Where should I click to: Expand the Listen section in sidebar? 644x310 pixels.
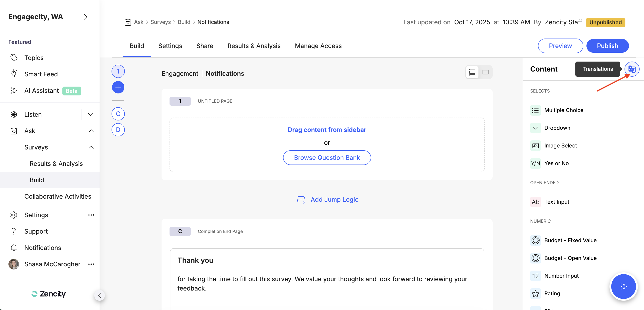91,114
